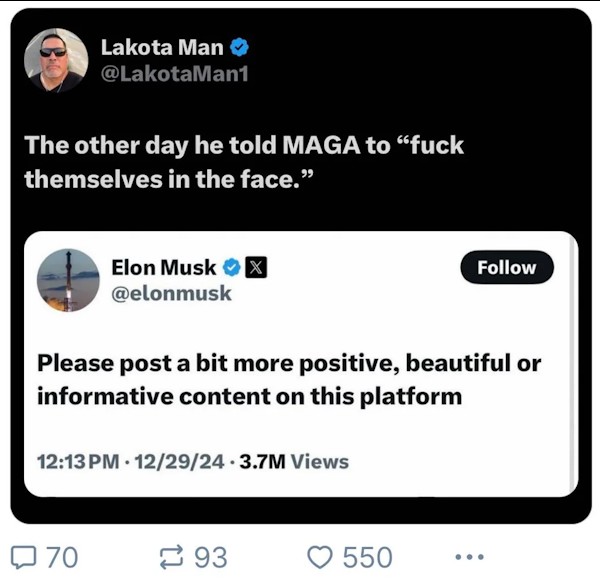The image size is (600, 583).
Task: Click the 70 replies count
Action: click(x=62, y=556)
